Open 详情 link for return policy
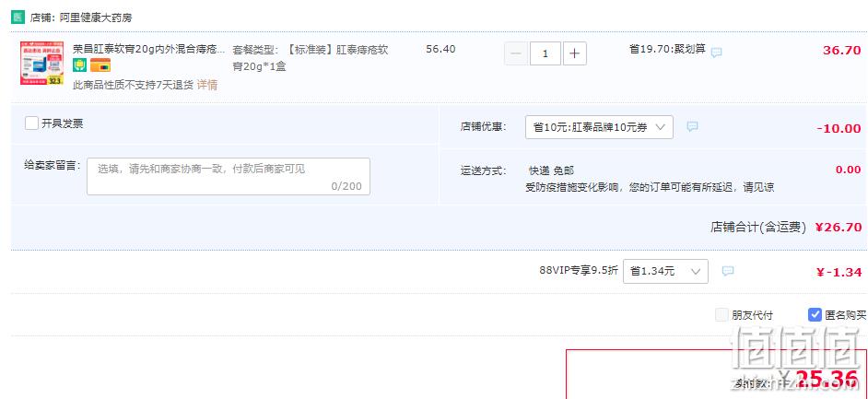This screenshot has width=868, height=399. click(x=207, y=85)
